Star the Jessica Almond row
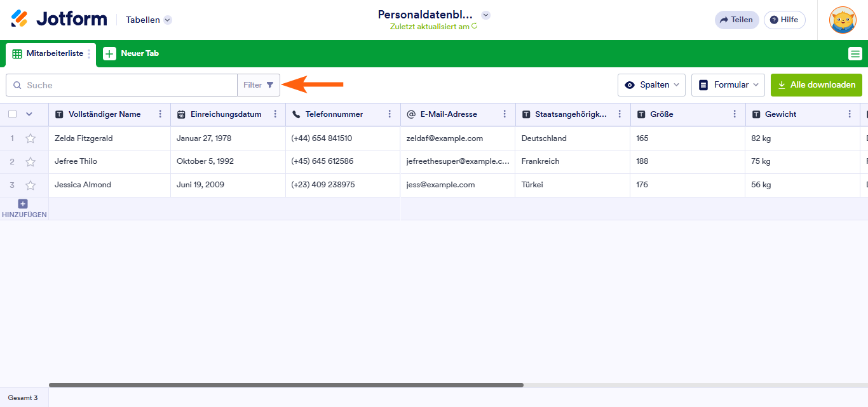The width and height of the screenshot is (868, 407). click(31, 185)
